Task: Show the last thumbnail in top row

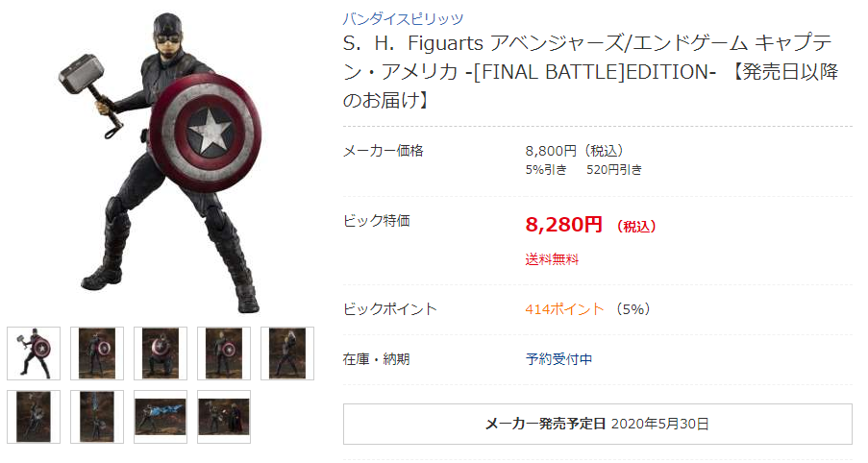Action: (287, 353)
